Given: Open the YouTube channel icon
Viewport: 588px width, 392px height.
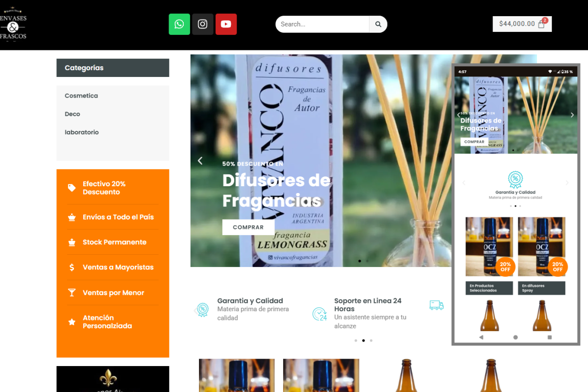Looking at the screenshot, I should (x=226, y=24).
